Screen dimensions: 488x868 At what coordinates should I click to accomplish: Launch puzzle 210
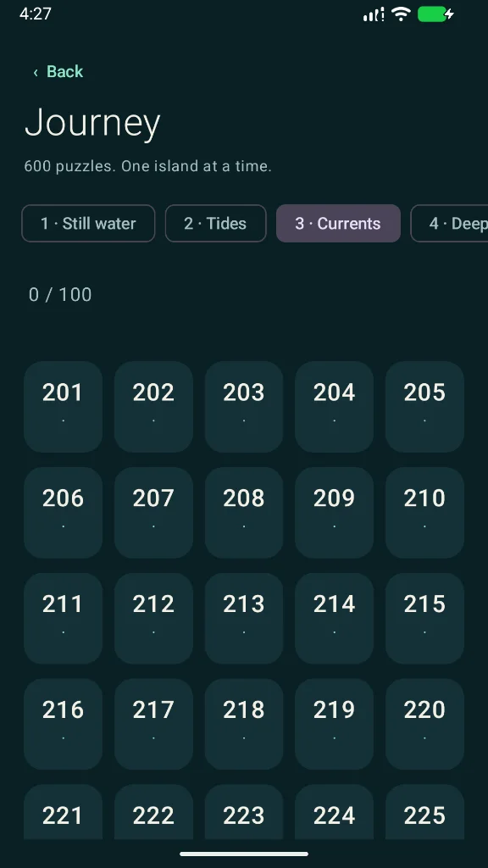pyautogui.click(x=425, y=513)
